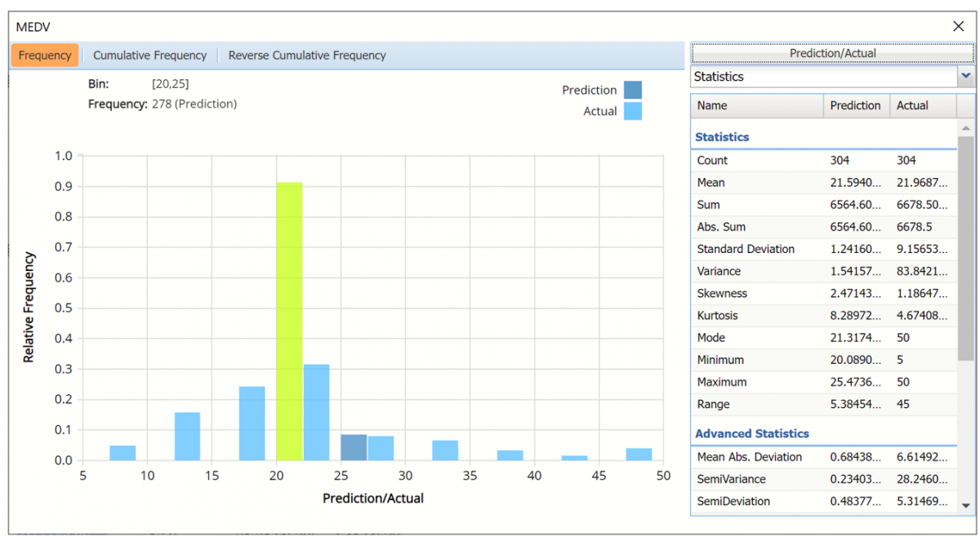Click the statistics table scroll up arrow
The width and height of the screenshot is (980, 537).
pyautogui.click(x=966, y=129)
